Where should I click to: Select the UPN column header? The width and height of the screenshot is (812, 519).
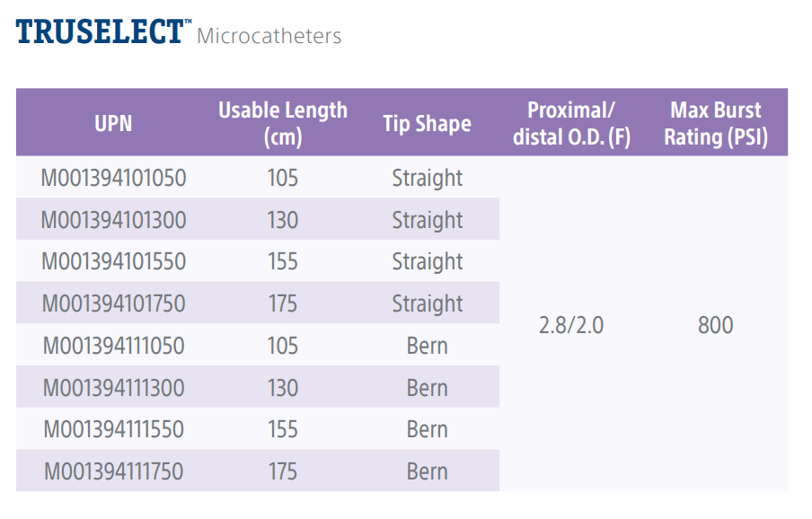(113, 124)
